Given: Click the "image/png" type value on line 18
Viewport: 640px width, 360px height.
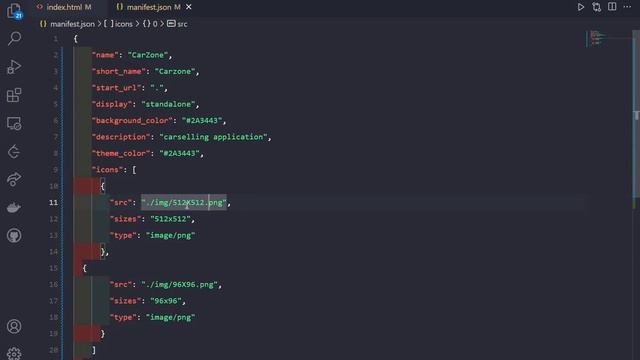Looking at the screenshot, I should click(170, 317).
